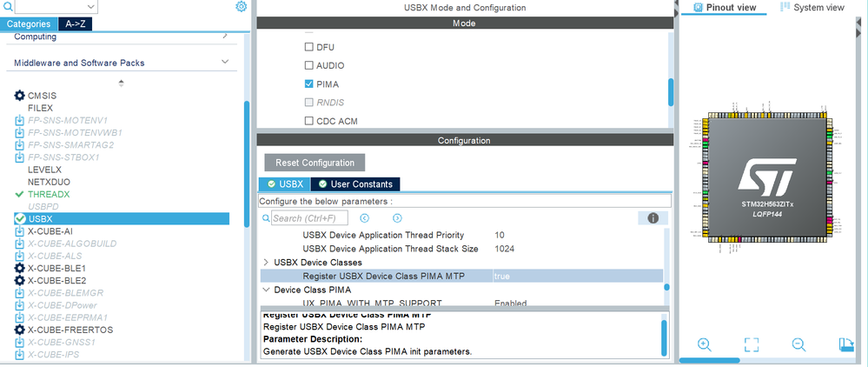Open the USBX configuration tab
This screenshot has width=868, height=367.
click(x=285, y=184)
